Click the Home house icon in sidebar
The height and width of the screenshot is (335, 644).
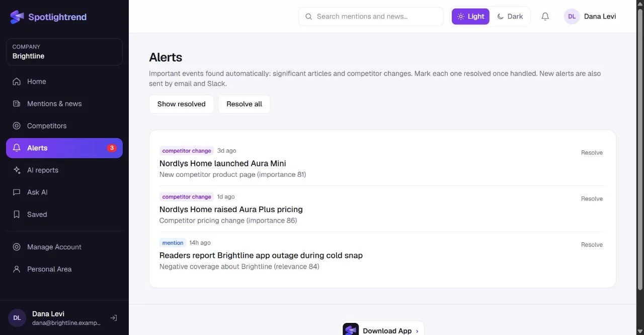coord(17,82)
